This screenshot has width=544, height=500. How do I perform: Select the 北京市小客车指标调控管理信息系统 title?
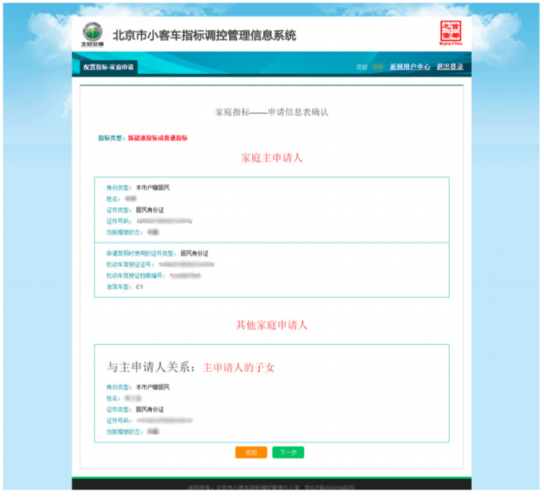(x=204, y=35)
